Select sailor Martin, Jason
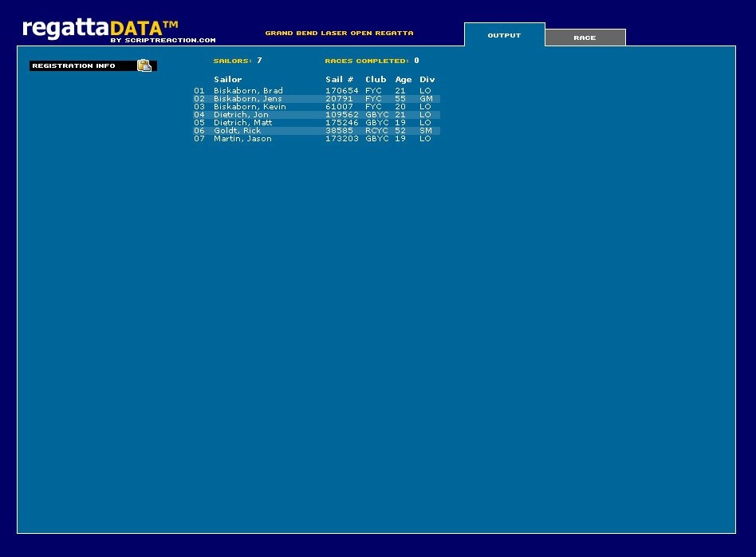Viewport: 756px width, 557px height. tap(242, 139)
